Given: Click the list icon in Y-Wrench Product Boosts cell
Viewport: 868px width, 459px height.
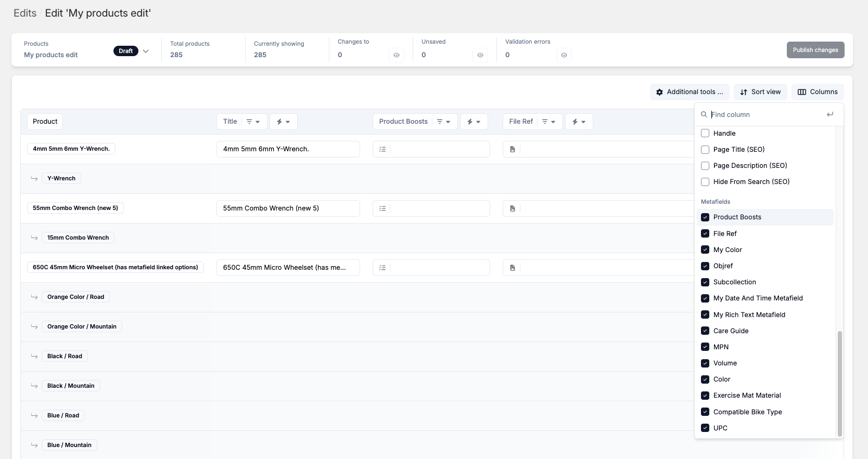Looking at the screenshot, I should point(382,149).
